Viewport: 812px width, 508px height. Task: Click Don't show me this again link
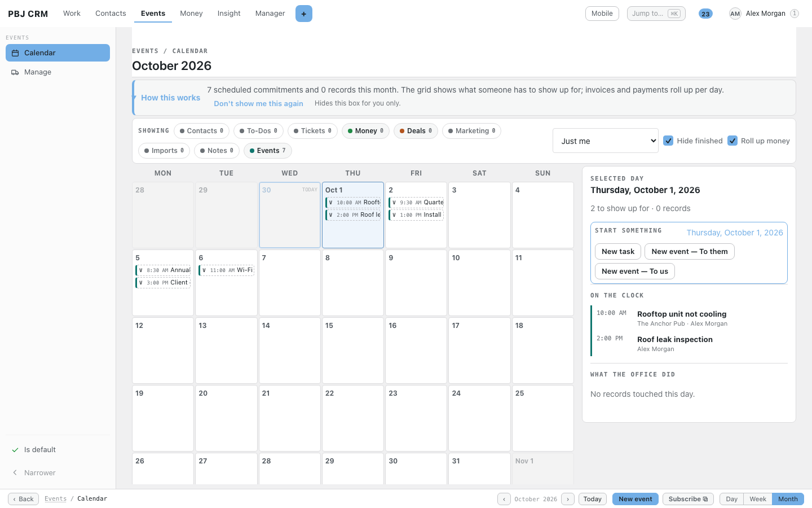[x=258, y=104]
